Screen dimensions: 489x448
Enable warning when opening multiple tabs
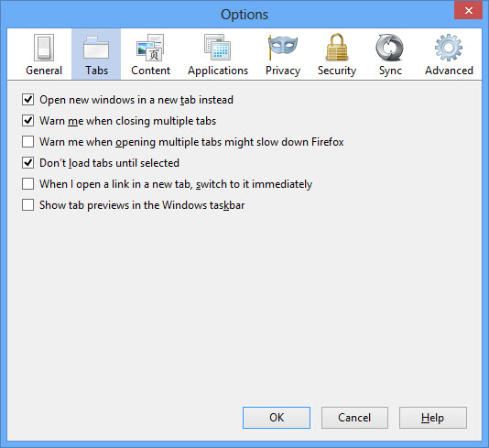(x=28, y=142)
